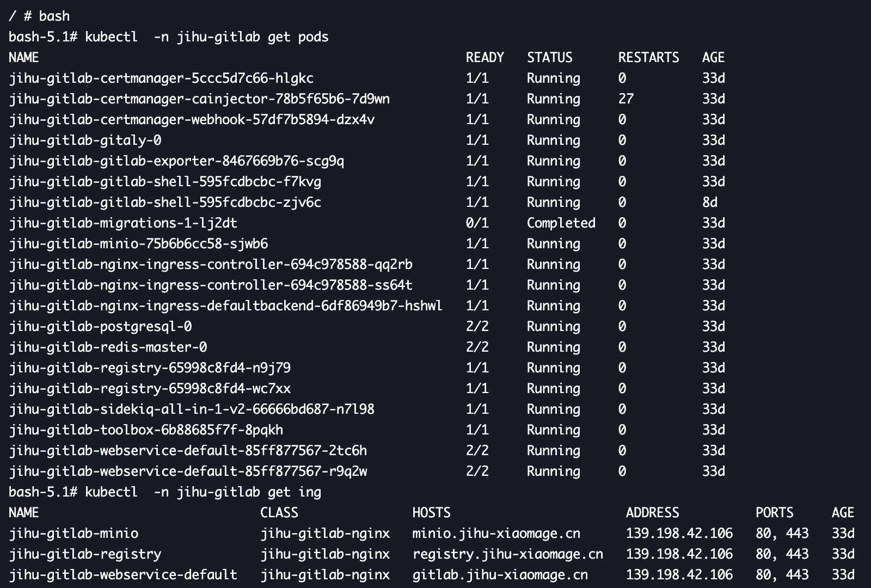This screenshot has width=871, height=588.
Task: Click the HOSTS column header
Action: coord(432,513)
